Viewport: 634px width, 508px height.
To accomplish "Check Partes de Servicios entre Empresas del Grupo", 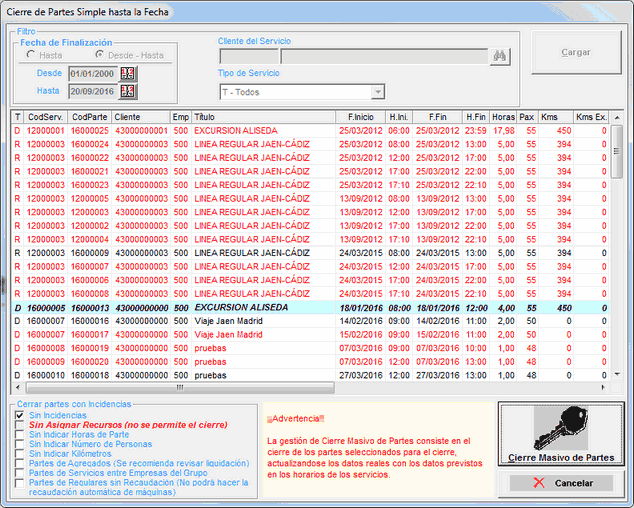I will 19,473.
